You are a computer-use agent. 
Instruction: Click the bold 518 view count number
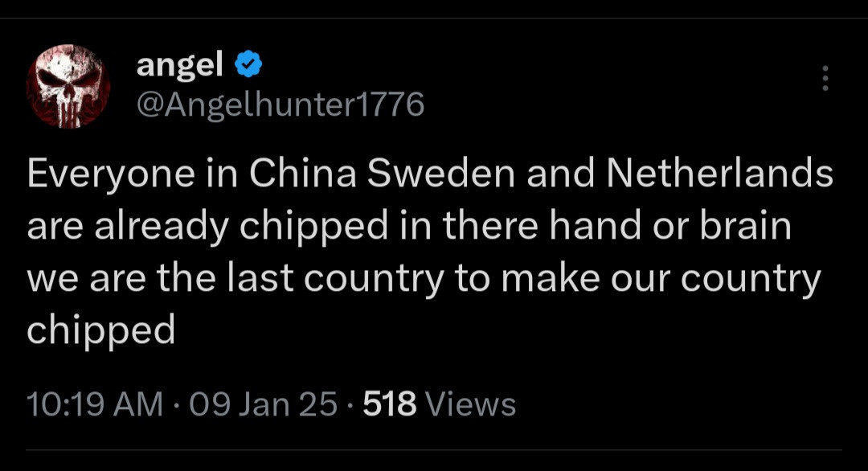click(390, 403)
